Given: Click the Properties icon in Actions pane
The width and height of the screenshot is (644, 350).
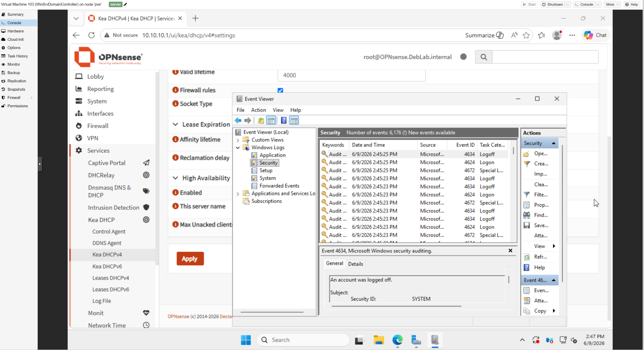Looking at the screenshot, I should tap(526, 205).
